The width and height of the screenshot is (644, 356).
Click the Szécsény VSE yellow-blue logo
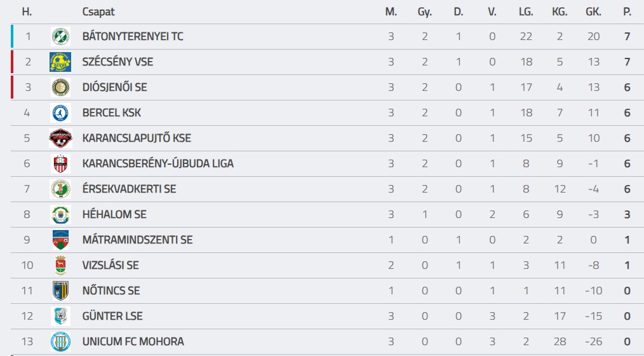[60, 62]
